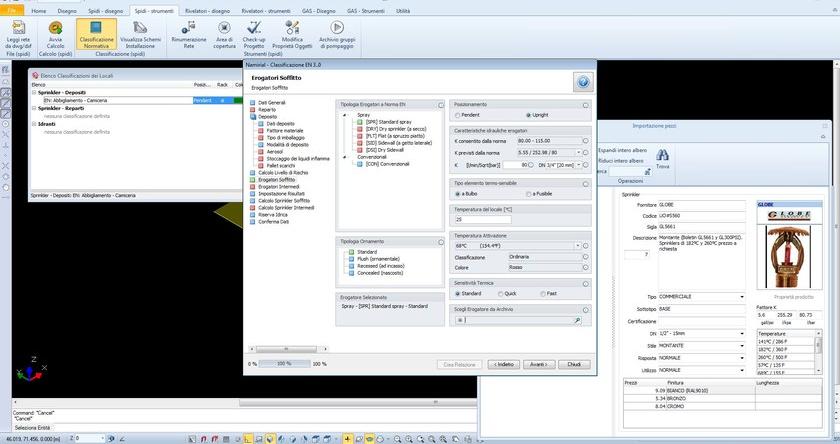Viewport: 840px width, 444px height.
Task: Click the Leggi rete da dwg/dxf icon
Action: (x=17, y=29)
